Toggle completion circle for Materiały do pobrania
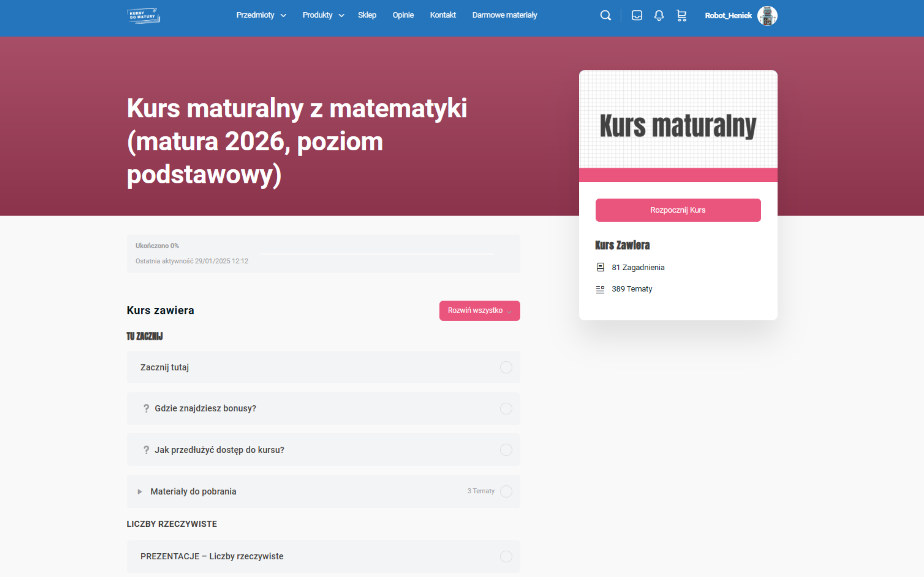The width and height of the screenshot is (924, 577). pos(506,491)
